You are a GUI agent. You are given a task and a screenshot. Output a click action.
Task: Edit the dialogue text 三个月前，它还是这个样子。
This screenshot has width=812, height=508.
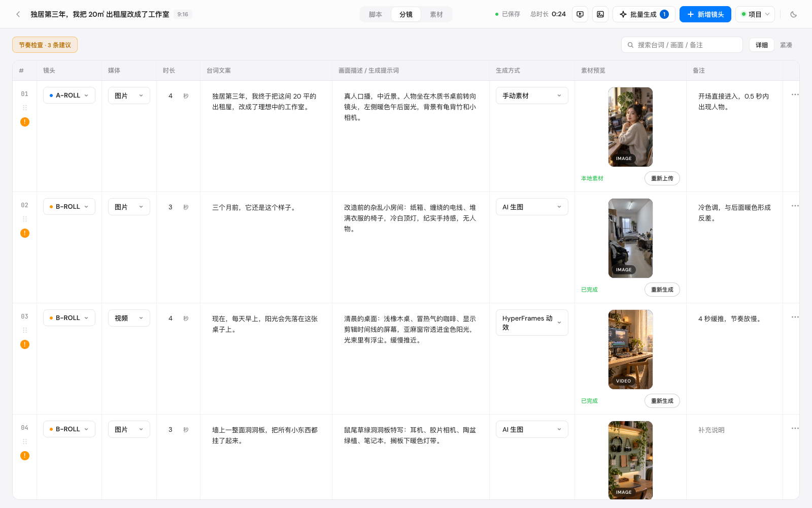coord(254,207)
